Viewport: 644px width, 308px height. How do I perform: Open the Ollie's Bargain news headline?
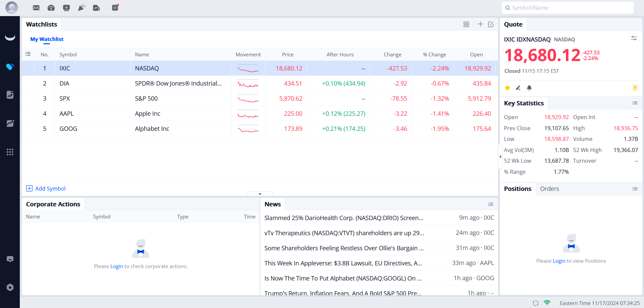point(344,248)
